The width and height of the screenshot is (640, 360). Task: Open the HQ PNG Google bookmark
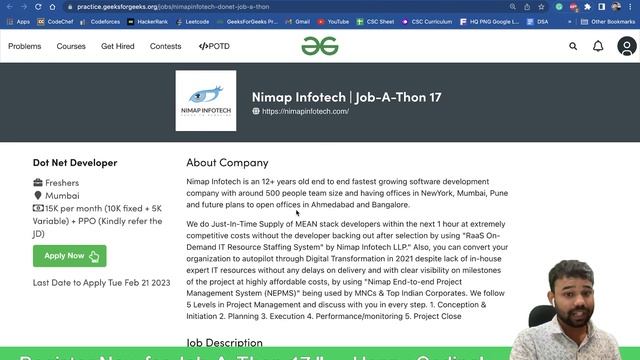pos(489,22)
